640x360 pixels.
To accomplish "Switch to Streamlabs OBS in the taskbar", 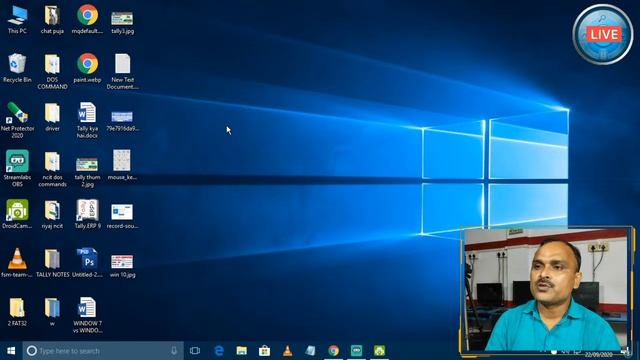I will [356, 351].
